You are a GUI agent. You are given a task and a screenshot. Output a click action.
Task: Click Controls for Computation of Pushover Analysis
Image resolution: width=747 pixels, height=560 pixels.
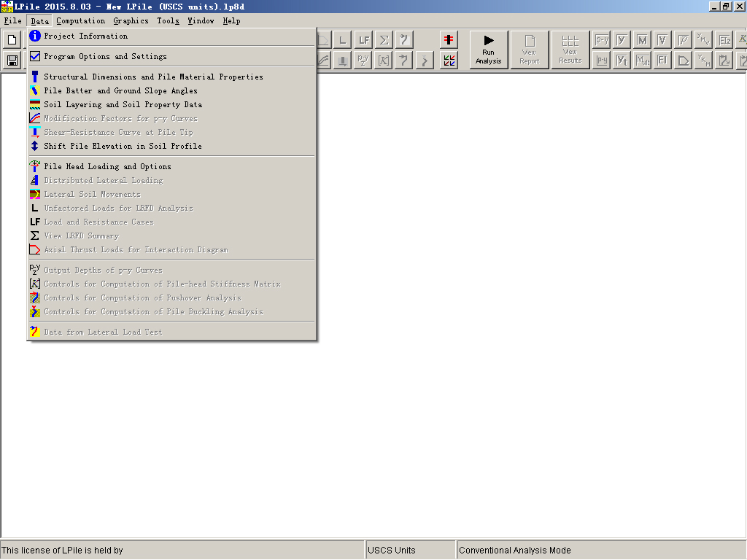pyautogui.click(x=171, y=297)
